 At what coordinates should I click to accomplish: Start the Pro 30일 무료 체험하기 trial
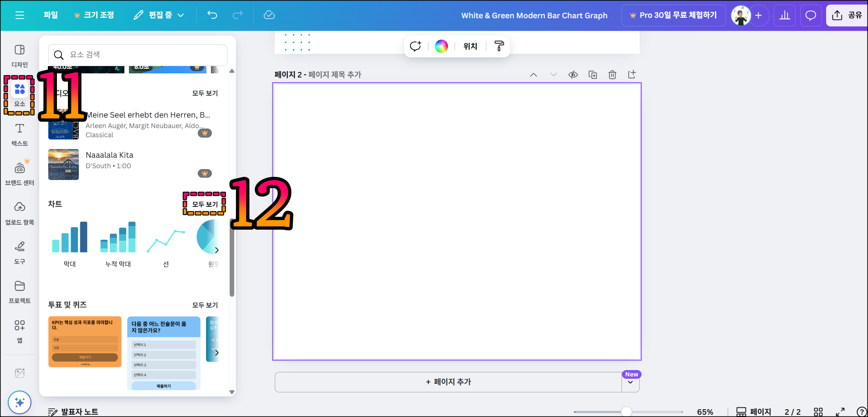pos(673,15)
